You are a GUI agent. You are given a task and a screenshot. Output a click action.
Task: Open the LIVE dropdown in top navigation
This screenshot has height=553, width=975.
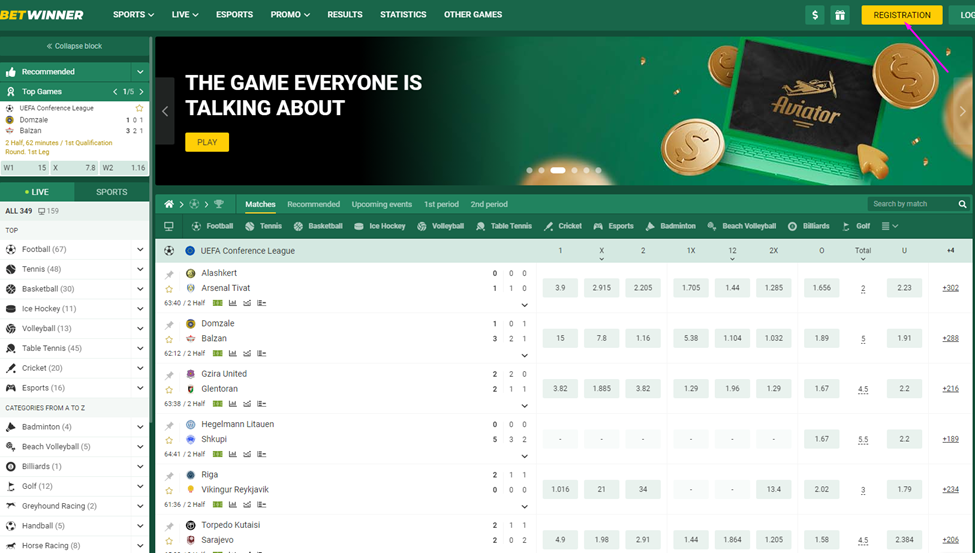[185, 14]
